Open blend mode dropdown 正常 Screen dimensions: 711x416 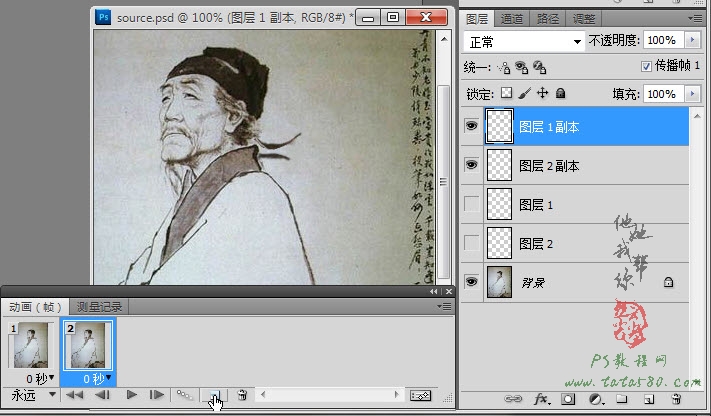524,42
